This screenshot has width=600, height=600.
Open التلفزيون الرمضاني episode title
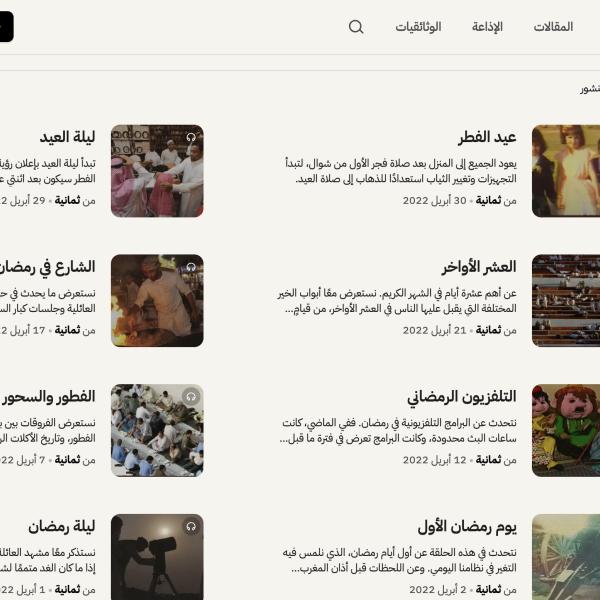[461, 397]
